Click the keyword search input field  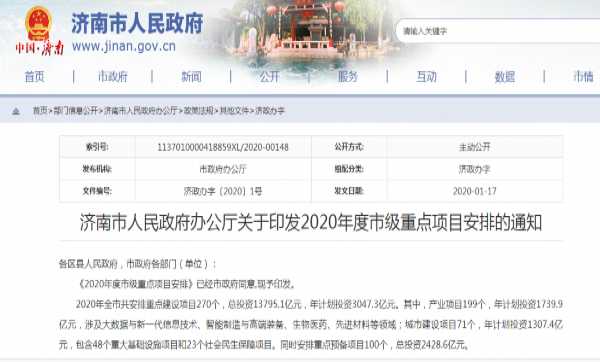(x=497, y=31)
